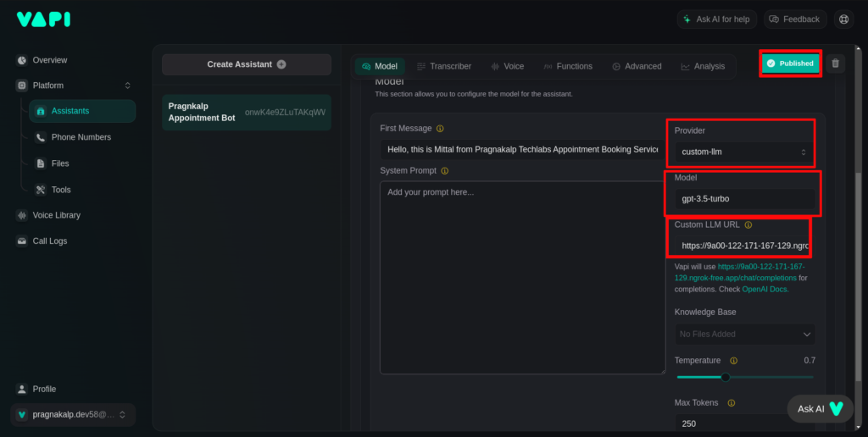Switch to the Analysis tab

tap(703, 66)
